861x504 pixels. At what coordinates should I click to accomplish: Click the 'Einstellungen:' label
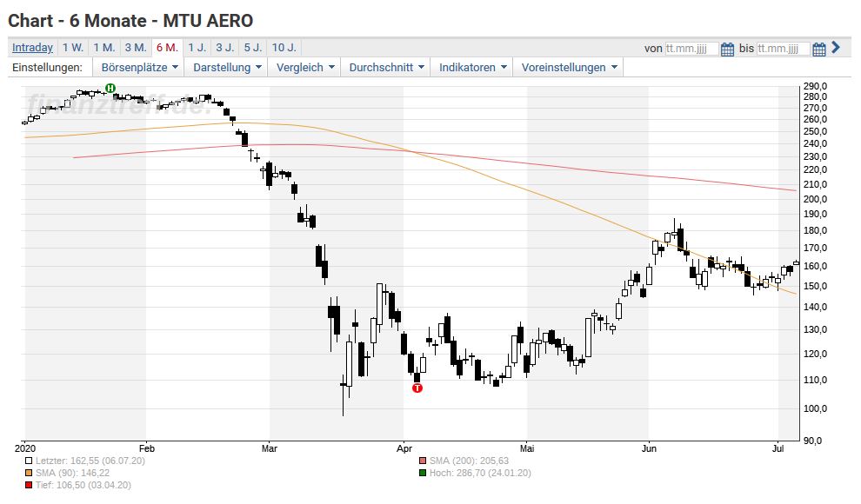pyautogui.click(x=47, y=68)
